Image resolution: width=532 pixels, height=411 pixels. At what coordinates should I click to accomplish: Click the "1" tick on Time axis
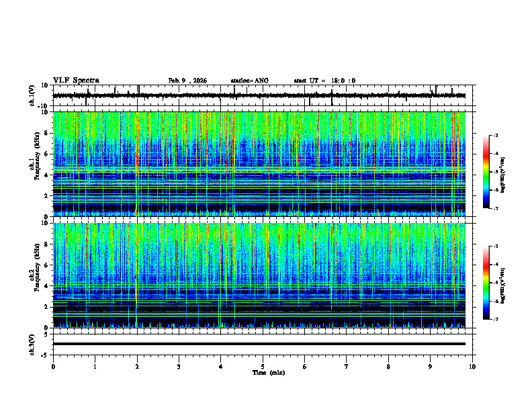pos(95,367)
